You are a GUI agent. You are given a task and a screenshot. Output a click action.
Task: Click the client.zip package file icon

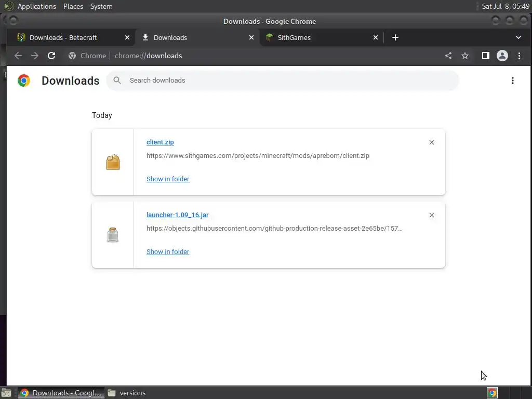point(113,162)
